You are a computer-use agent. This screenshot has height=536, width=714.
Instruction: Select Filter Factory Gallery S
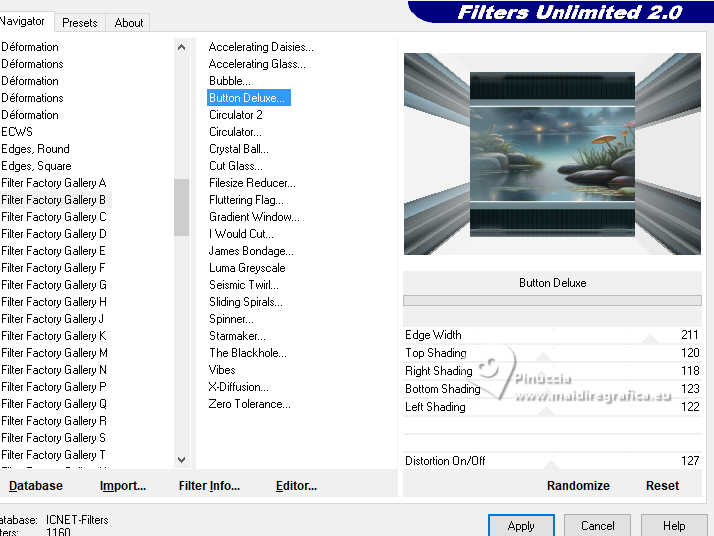tap(53, 438)
